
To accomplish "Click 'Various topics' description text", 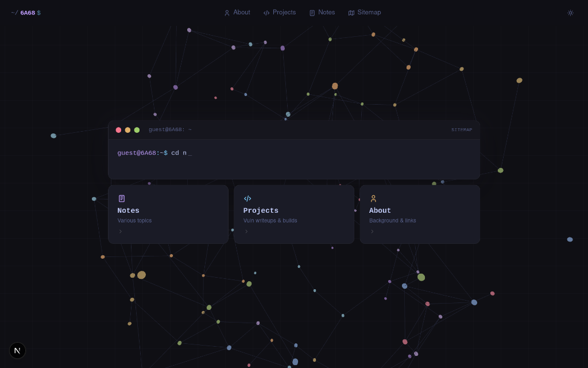I will (134, 220).
